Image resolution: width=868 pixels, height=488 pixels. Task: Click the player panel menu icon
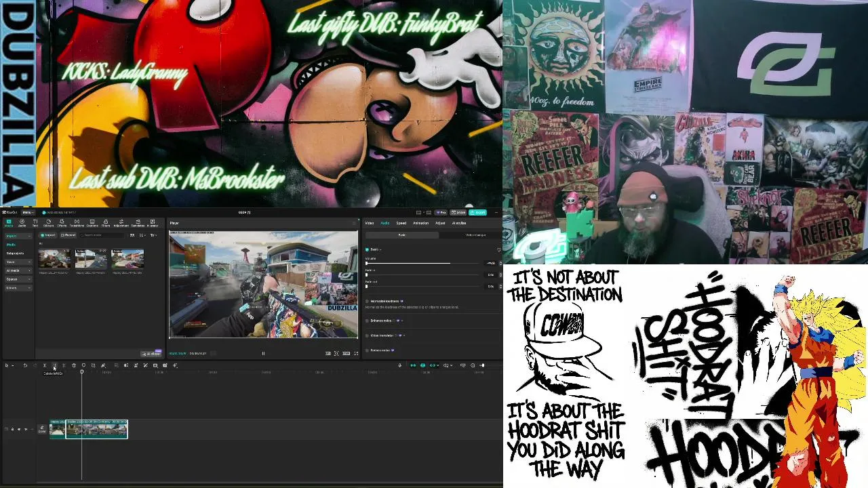coord(354,223)
